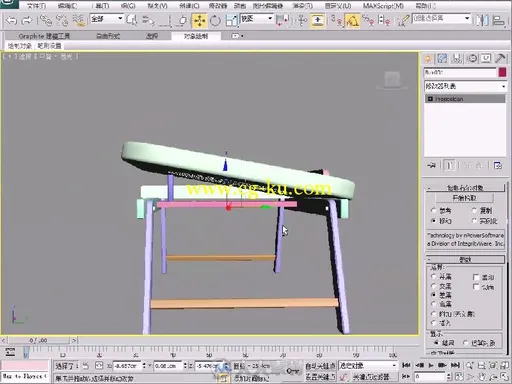
Task: Toggle the Window/Crossing selection icon
Action: [182, 21]
